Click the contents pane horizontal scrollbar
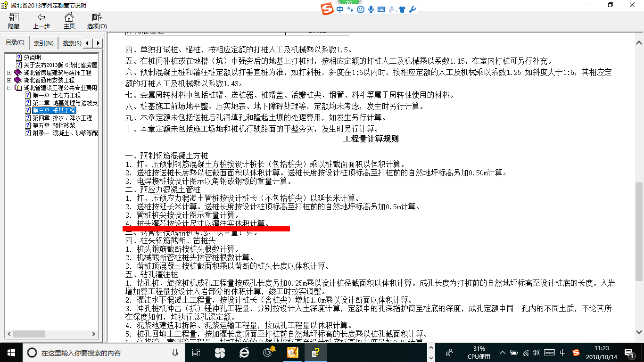This screenshot has height=362, width=644. (x=52, y=334)
